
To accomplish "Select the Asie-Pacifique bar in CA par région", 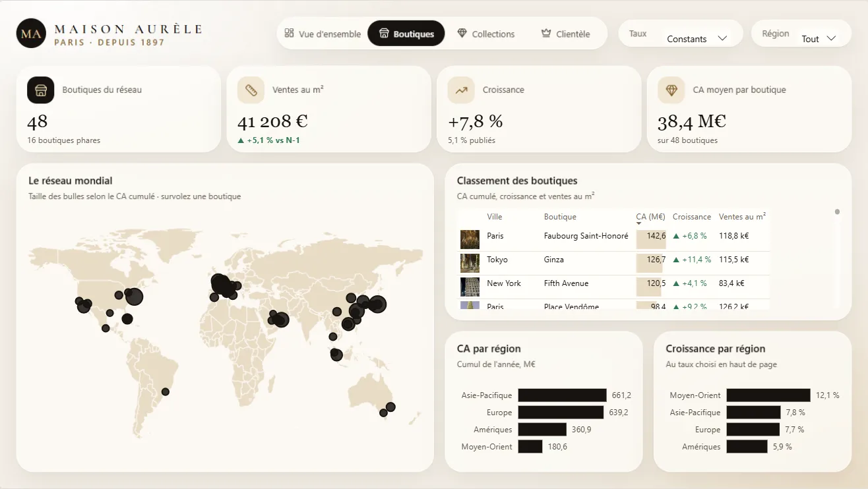I will (562, 395).
